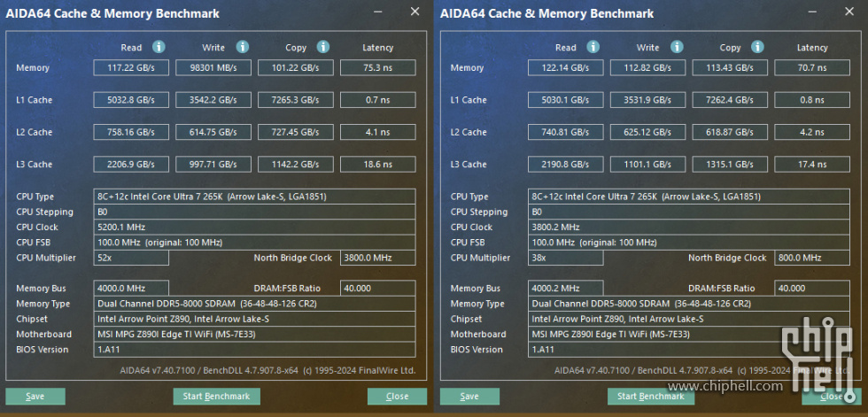Select L2 Cache read 740.81 GB/s
This screenshot has width=868, height=417.
[x=566, y=132]
